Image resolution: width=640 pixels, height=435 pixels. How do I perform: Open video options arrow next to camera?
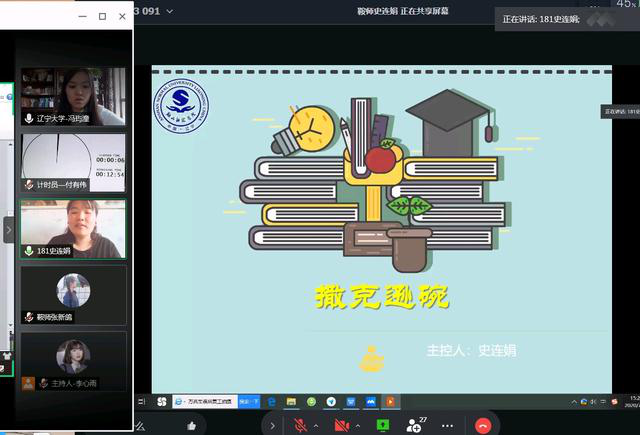pyautogui.click(x=358, y=425)
